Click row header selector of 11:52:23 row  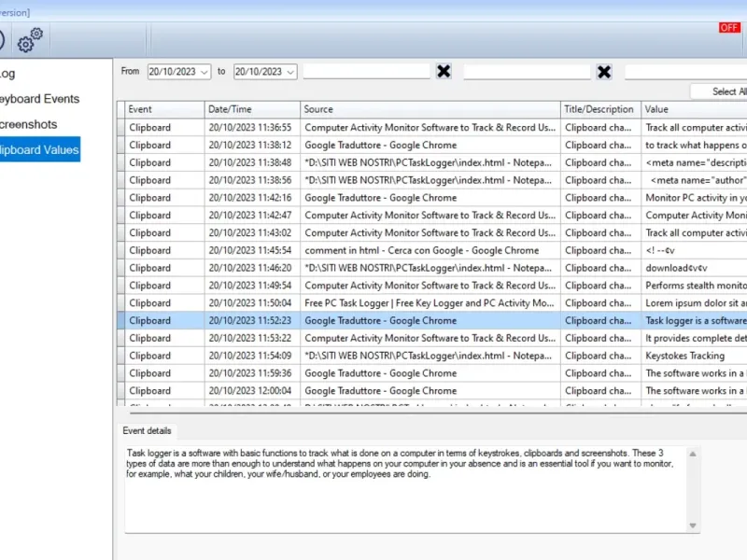[121, 320]
